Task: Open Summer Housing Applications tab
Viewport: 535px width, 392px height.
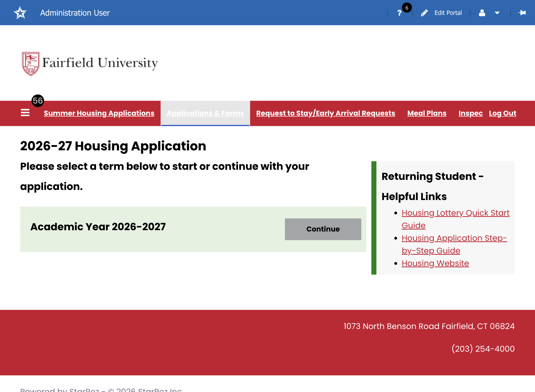Action: coord(99,113)
